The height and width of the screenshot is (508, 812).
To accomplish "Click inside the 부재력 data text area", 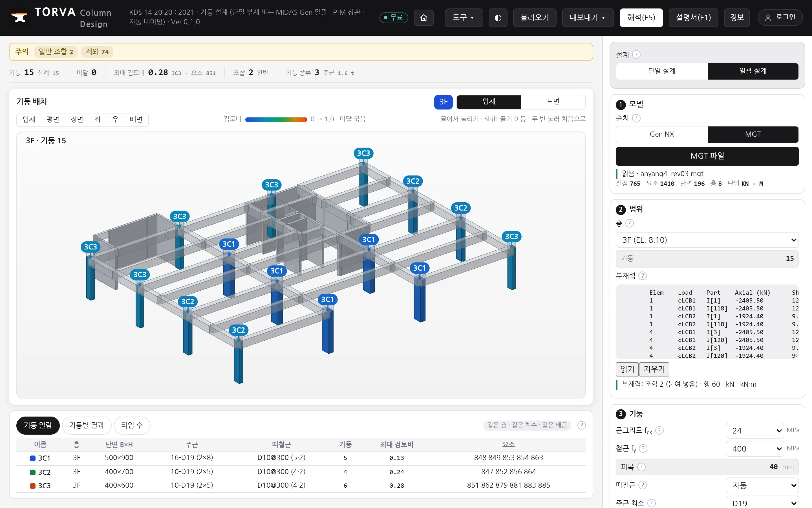I will [x=707, y=322].
